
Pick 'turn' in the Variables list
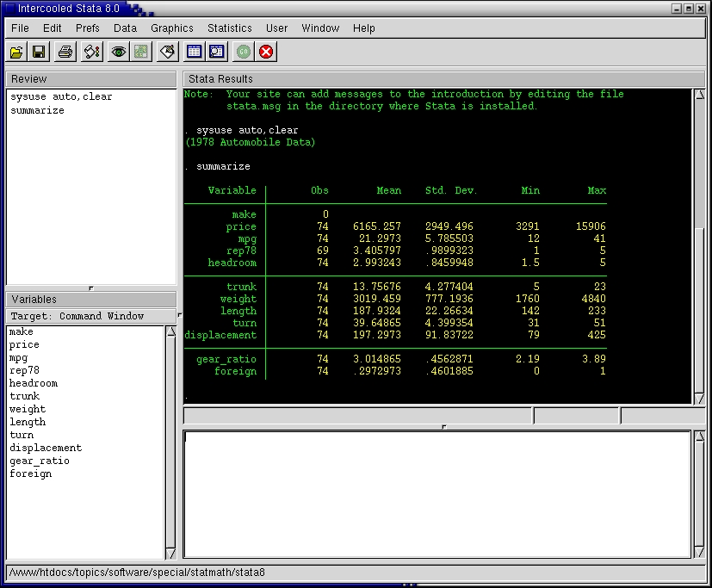[x=22, y=435]
